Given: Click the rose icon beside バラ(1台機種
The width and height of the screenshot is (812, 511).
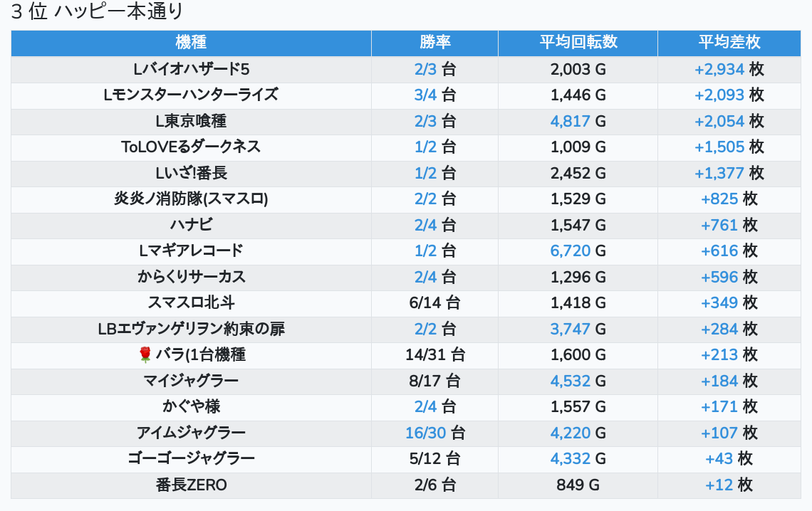Looking at the screenshot, I should point(145,354).
